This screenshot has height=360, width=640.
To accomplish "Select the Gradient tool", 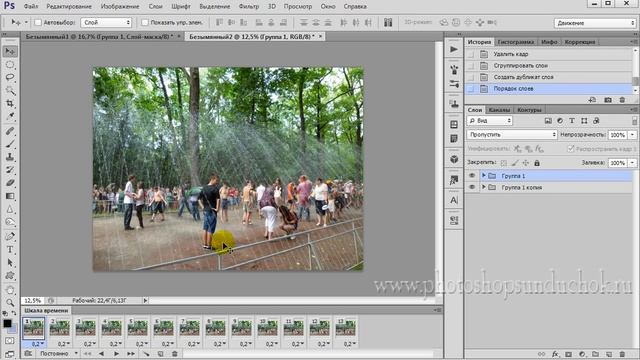I will pos(10,196).
